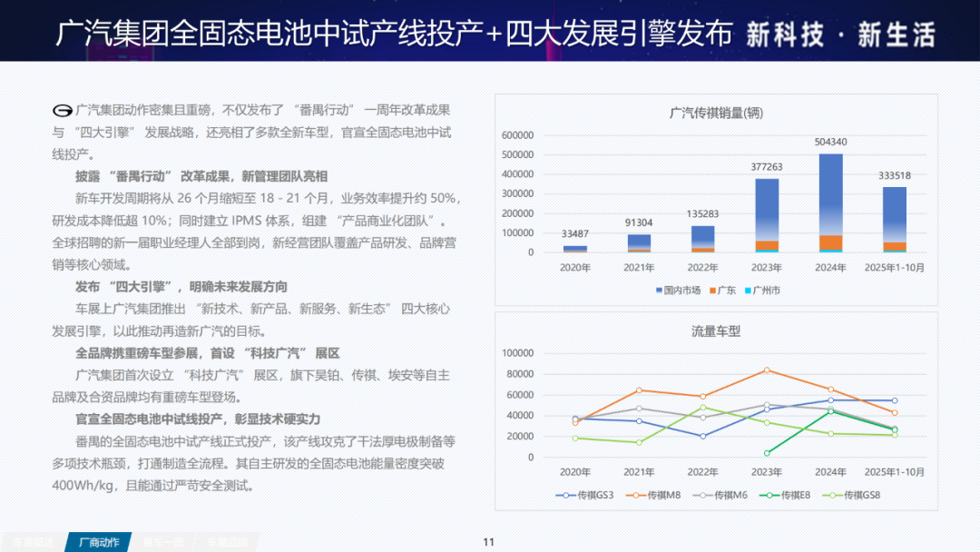Screen dimensions: 980x552
Task: Select the 2021年 bar in sales chart
Action: click(639, 244)
